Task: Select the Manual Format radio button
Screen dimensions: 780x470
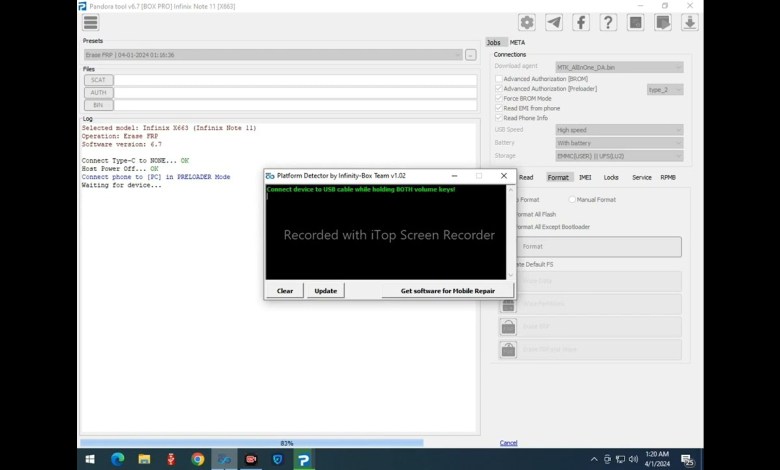Action: (x=572, y=199)
